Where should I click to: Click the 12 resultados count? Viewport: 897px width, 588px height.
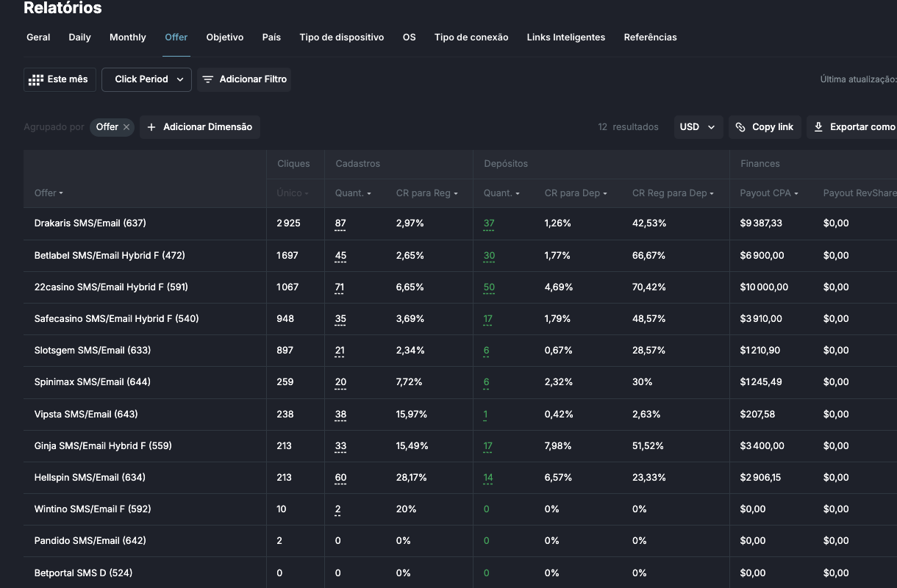629,127
